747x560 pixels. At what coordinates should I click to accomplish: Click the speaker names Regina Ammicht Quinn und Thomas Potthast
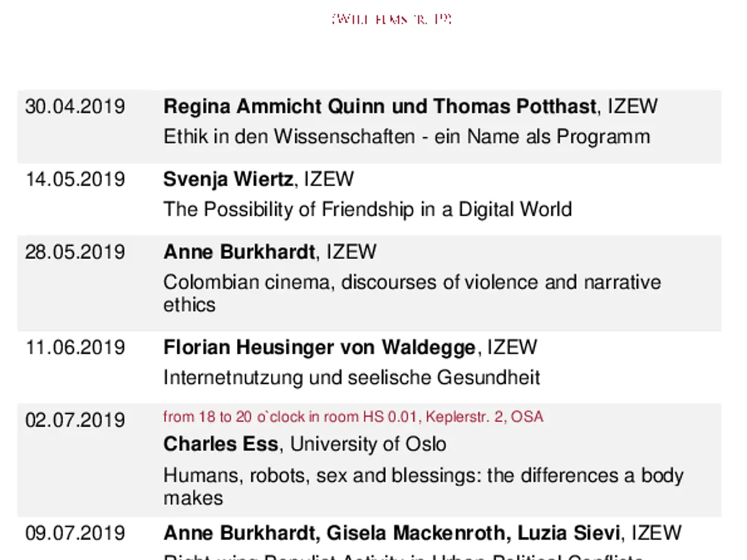380,107
